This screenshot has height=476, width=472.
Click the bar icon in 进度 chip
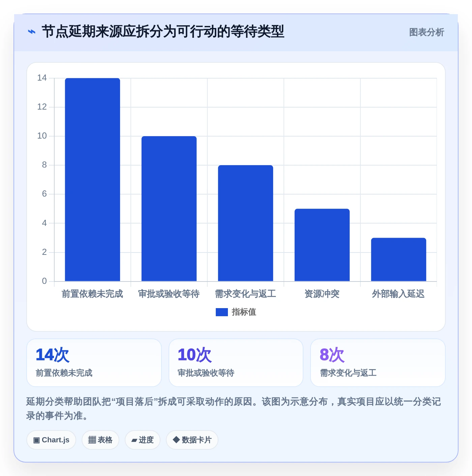[x=134, y=440]
